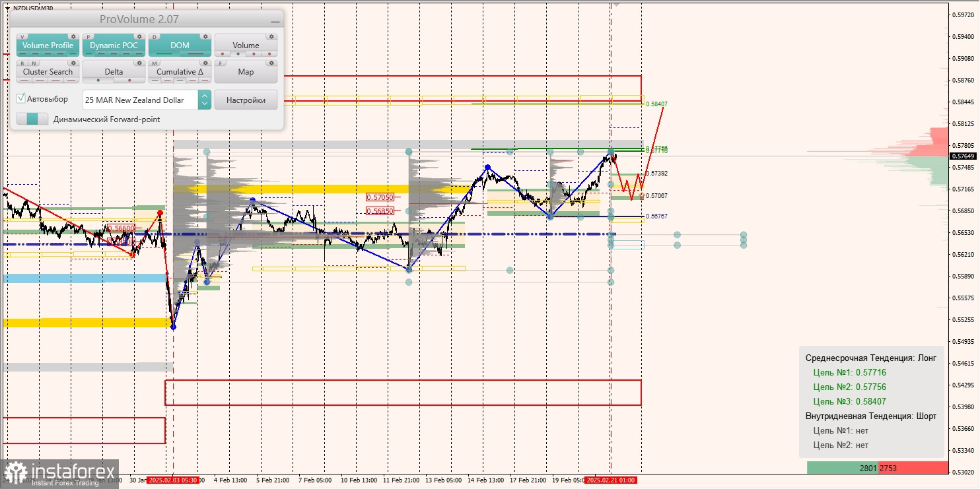Open Настройки settings button

(x=246, y=100)
